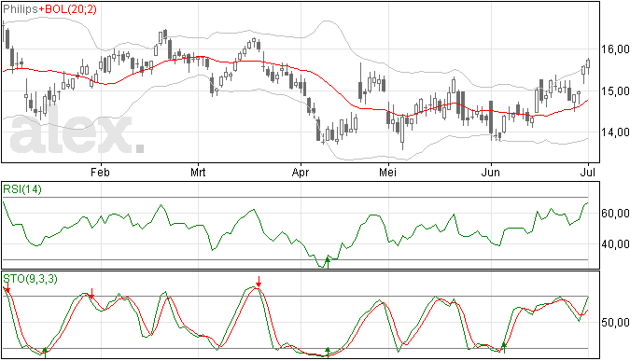Click the Mrt month label

[x=198, y=172]
